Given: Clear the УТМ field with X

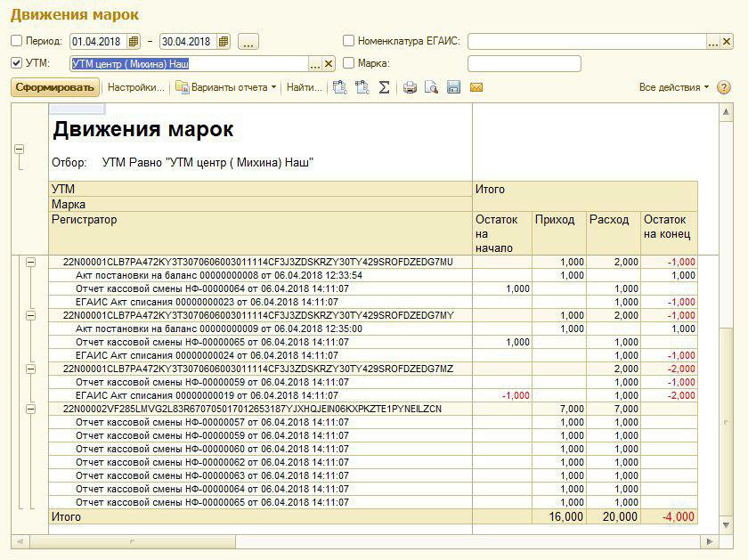Looking at the screenshot, I should pyautogui.click(x=329, y=63).
